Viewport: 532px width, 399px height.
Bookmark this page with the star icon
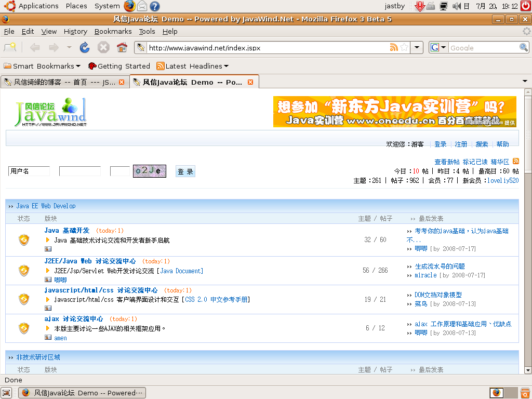pyautogui.click(x=404, y=48)
